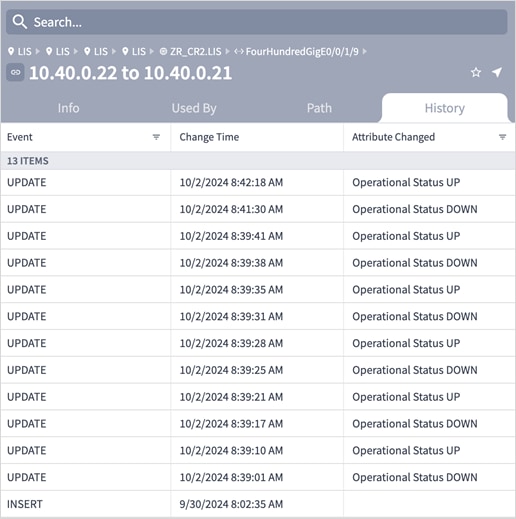
Task: Click the search magnifier icon
Action: (19, 22)
